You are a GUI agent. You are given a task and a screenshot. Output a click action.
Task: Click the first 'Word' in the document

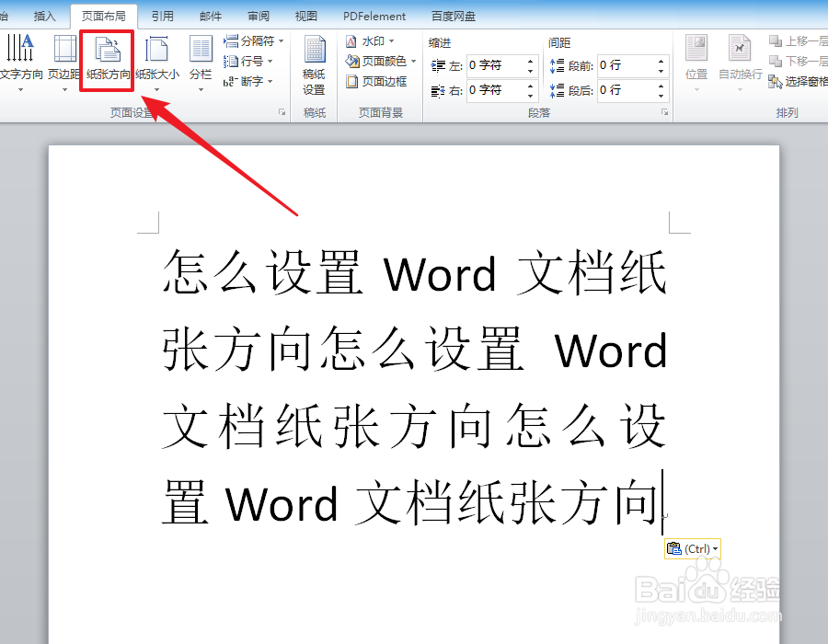[440, 274]
